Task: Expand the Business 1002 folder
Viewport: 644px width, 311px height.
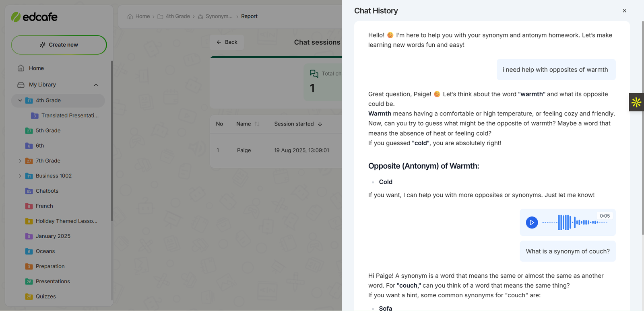Action: [x=20, y=176]
